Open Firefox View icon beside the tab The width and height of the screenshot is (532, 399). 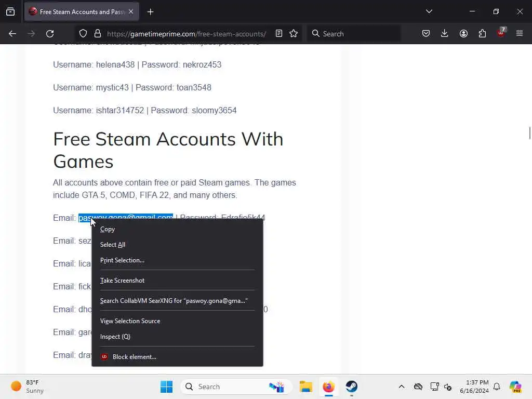[10, 12]
